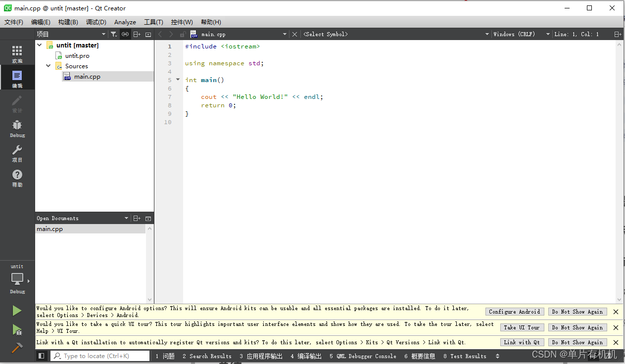Select main.cpp in the project tree

pyautogui.click(x=87, y=77)
